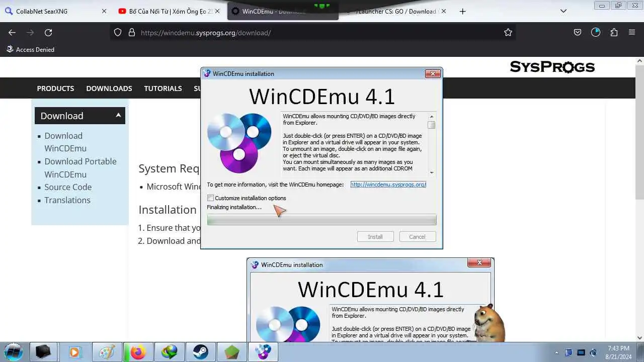Open the Source Code sidebar link

click(68, 187)
